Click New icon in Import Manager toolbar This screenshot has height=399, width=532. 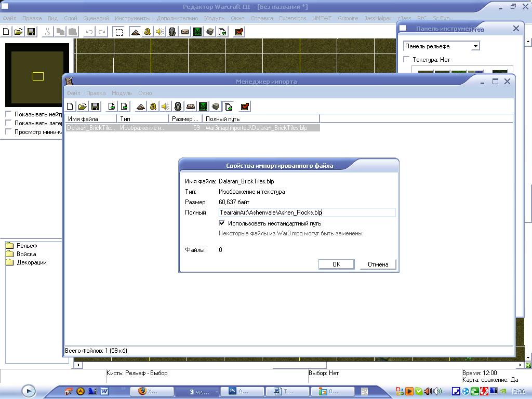pos(70,107)
